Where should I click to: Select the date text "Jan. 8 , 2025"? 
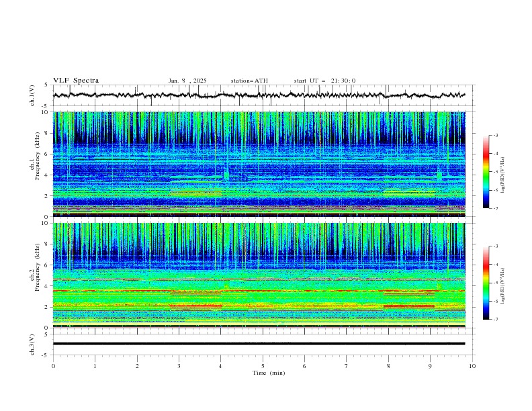click(x=187, y=81)
